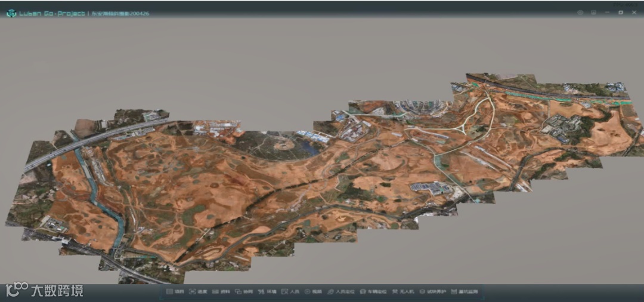
Task: Select the 协同 collaboration tool
Action: point(244,292)
